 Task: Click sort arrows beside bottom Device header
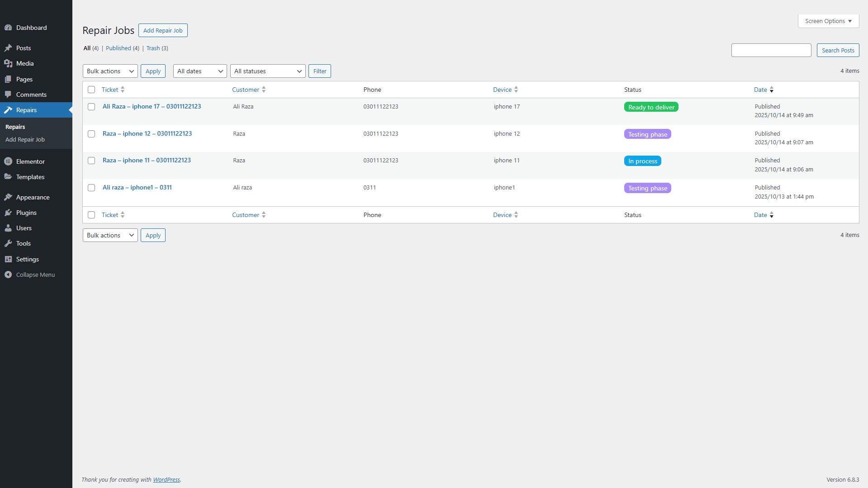coord(516,215)
